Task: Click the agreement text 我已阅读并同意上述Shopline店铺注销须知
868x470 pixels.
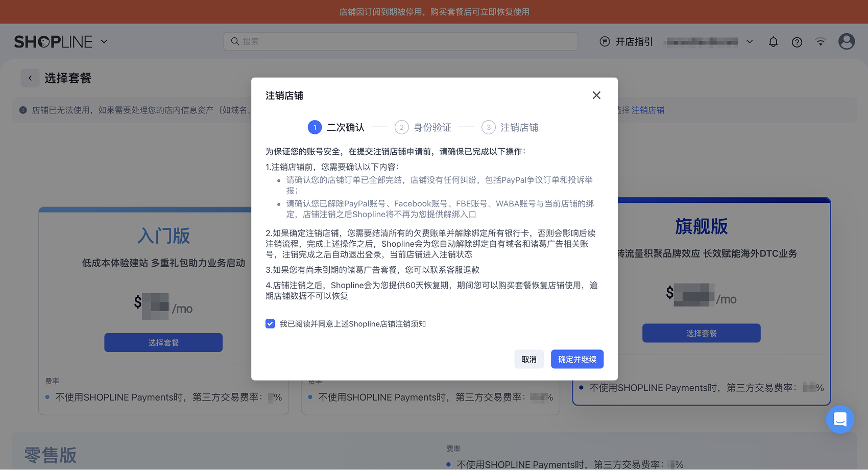Action: tap(353, 324)
